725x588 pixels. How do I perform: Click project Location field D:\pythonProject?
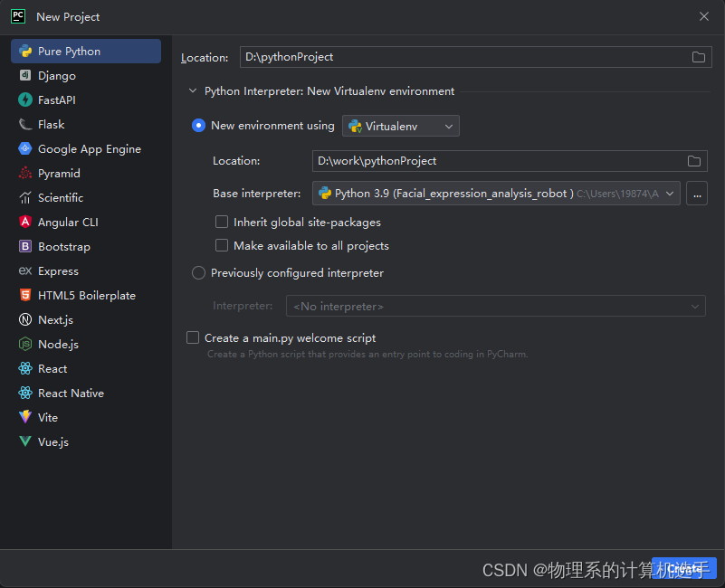click(476, 57)
